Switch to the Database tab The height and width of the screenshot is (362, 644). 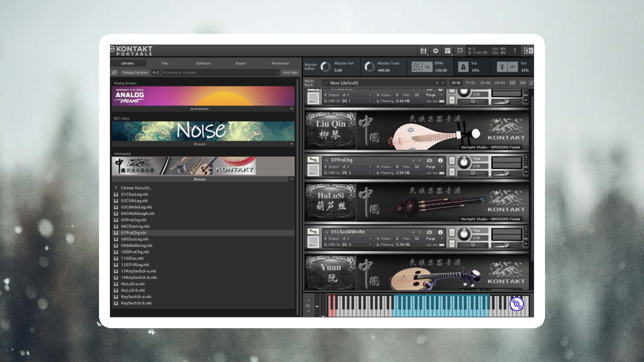pyautogui.click(x=203, y=63)
